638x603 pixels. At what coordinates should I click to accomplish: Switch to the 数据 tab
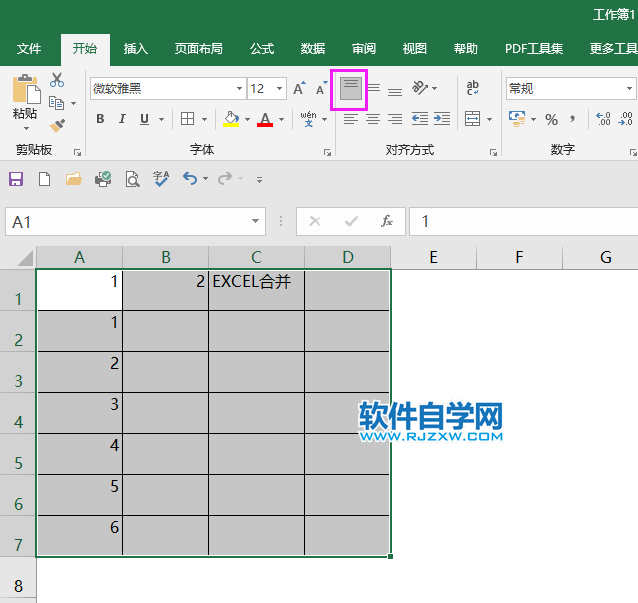click(313, 48)
